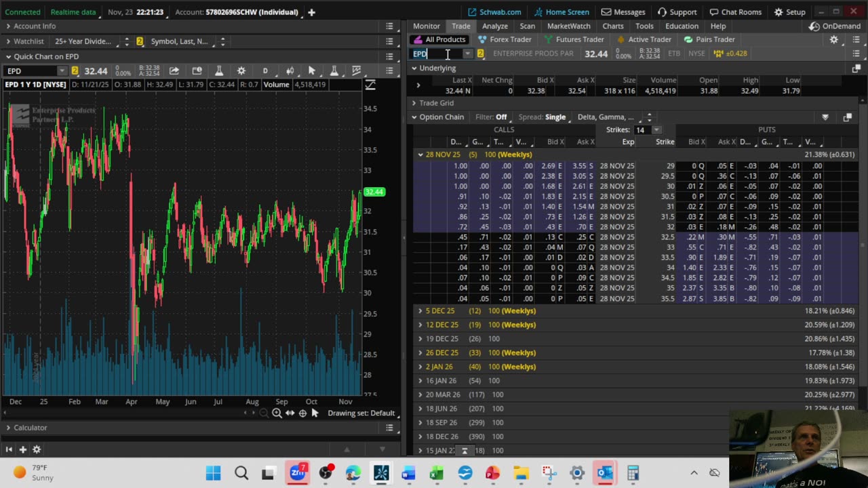Toggle the yellow symbol link number in Quick Chart
The width and height of the screenshot is (868, 488).
[75, 71]
